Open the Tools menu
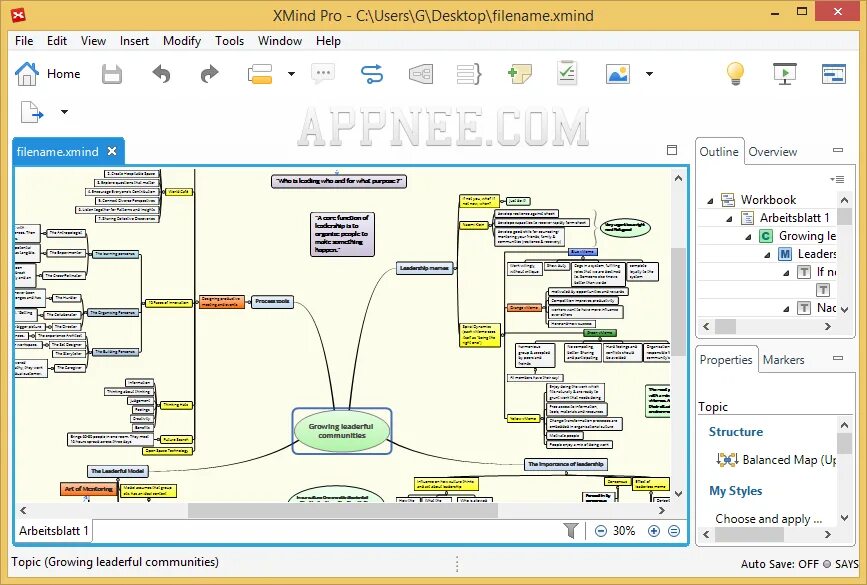The width and height of the screenshot is (867, 585). [229, 41]
